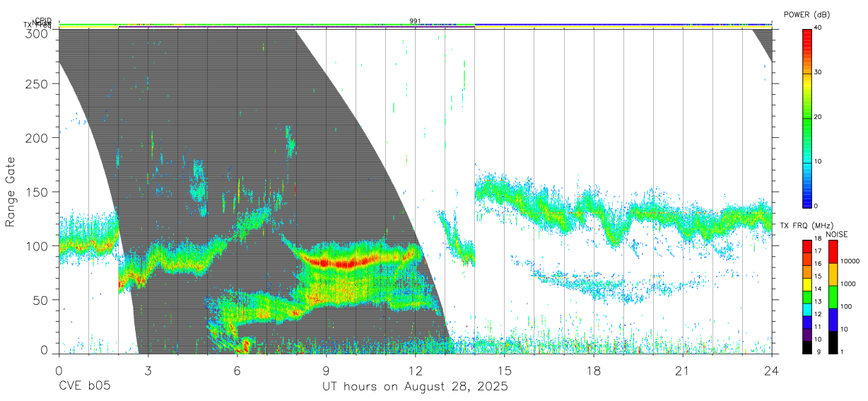Click the 3 hour tick label

(x=148, y=371)
